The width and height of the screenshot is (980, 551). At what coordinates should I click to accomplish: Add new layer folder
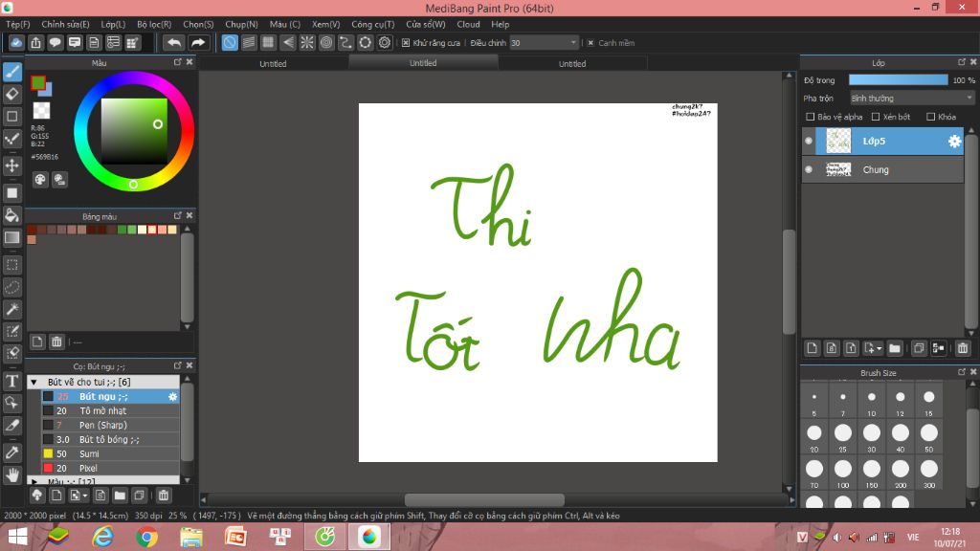tap(895, 348)
